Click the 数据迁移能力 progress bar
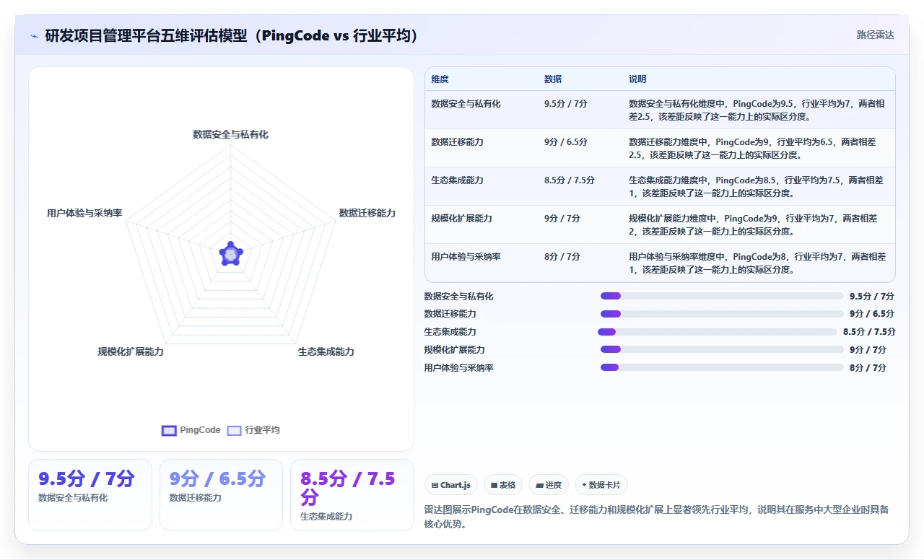This screenshot has height=560, width=924. click(x=722, y=314)
